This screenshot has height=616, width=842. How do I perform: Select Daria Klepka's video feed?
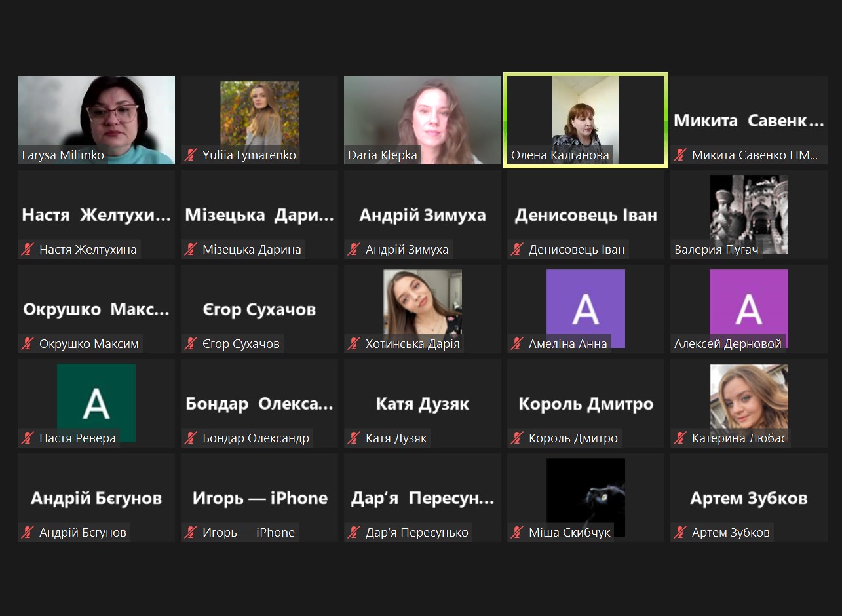click(x=423, y=120)
